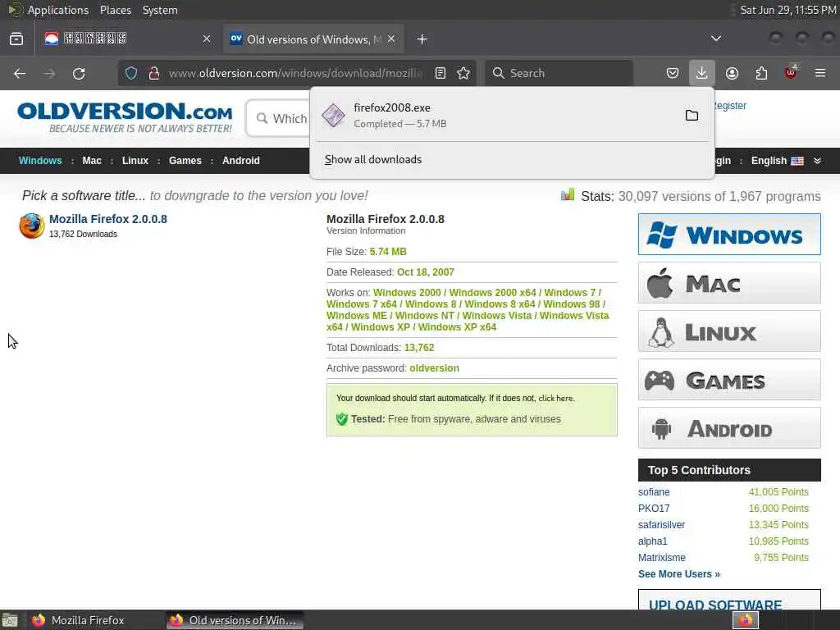
Task: Open the Firefox hamburger menu
Action: point(820,73)
